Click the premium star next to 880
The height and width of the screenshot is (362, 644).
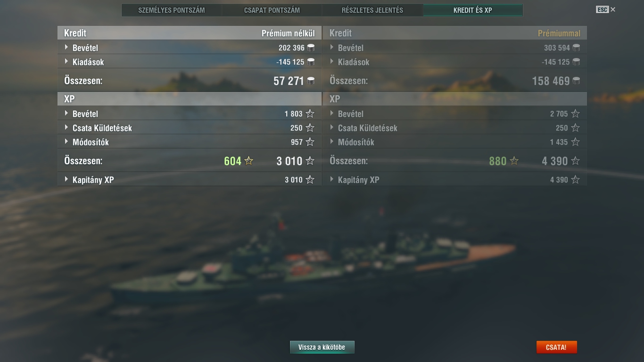514,161
